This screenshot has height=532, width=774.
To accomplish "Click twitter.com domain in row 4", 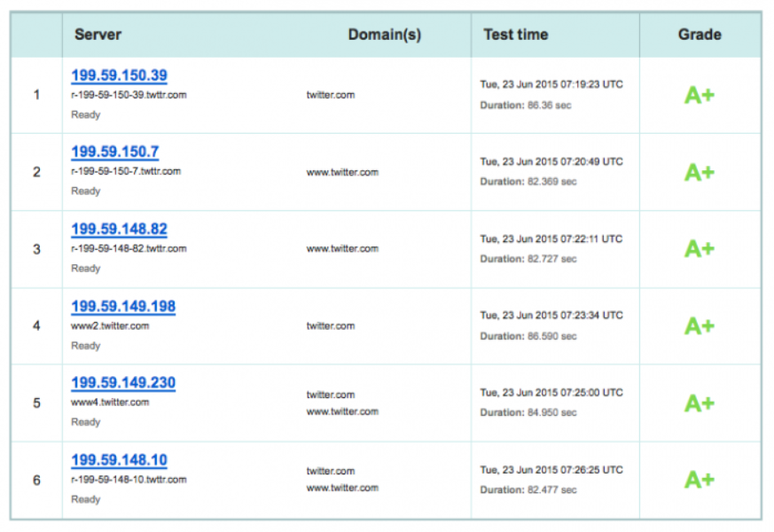I will point(331,325).
